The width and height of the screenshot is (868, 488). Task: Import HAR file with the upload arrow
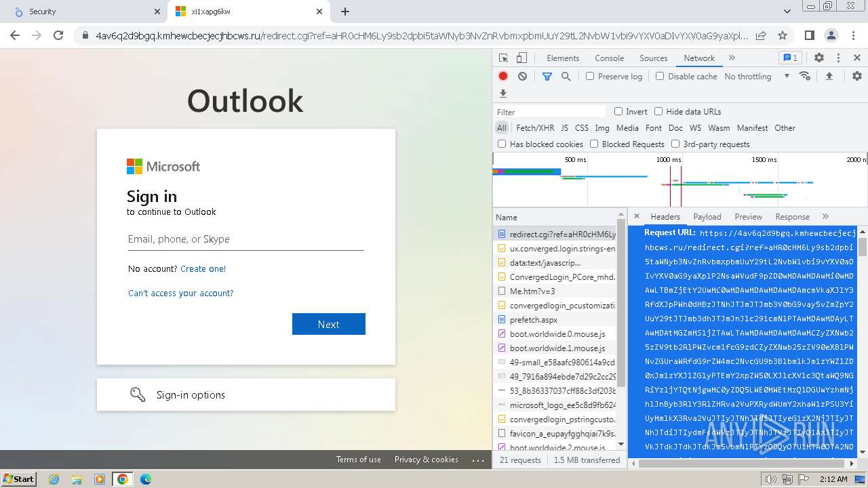tap(829, 76)
